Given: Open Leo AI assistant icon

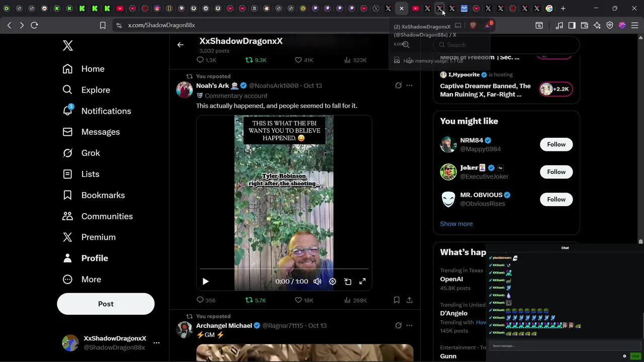Looking at the screenshot, I should 597,25.
